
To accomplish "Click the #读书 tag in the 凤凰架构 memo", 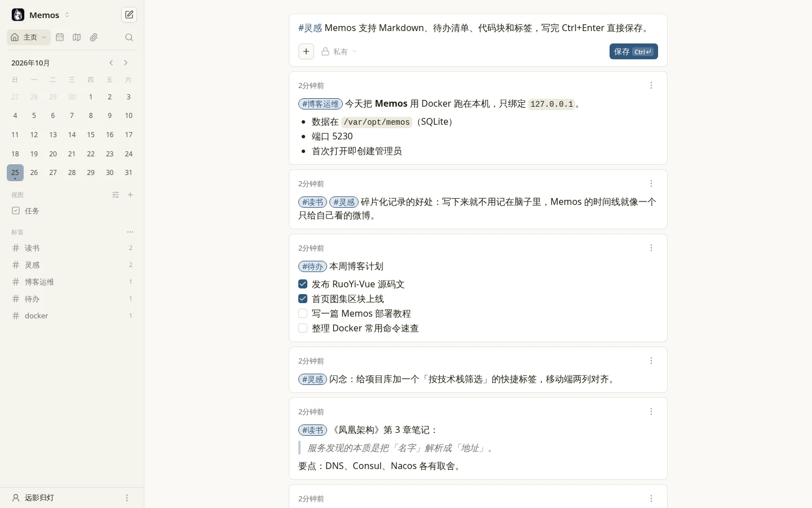I will coord(312,430).
